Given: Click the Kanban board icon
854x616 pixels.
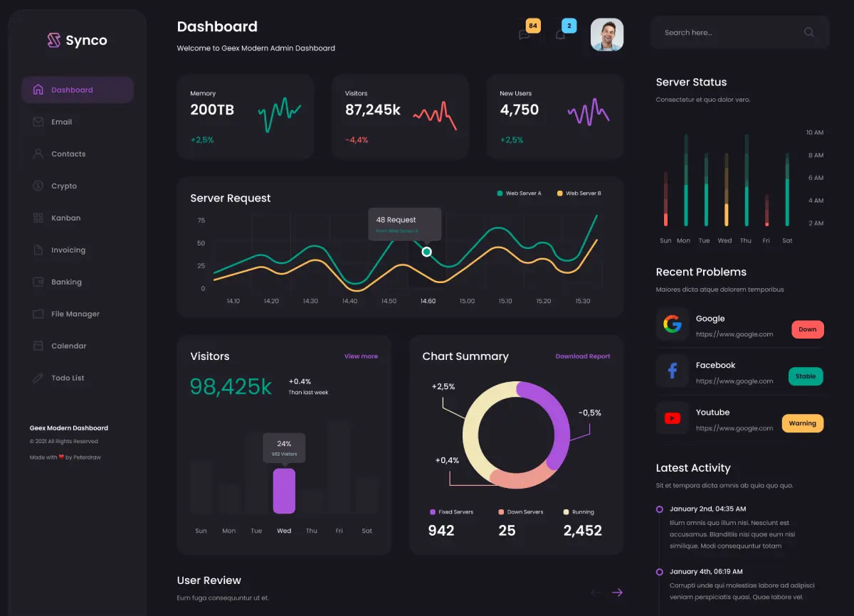Looking at the screenshot, I should click(x=38, y=218).
